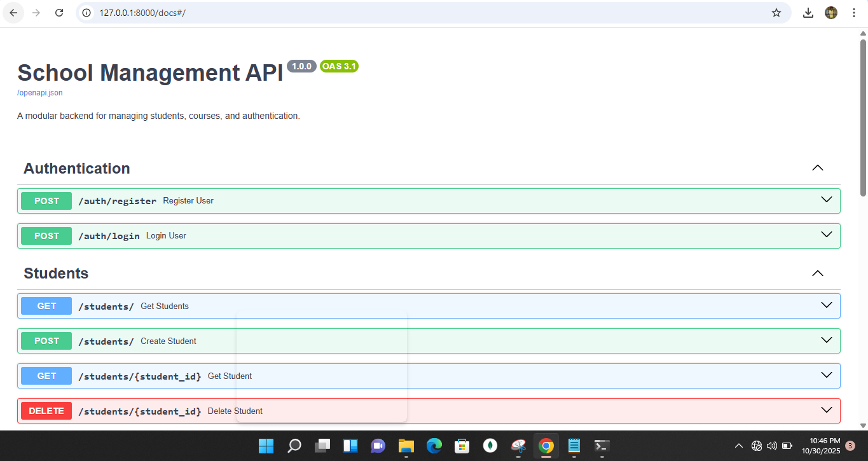868x461 pixels.
Task: Click the DELETE badge on Delete Student
Action: coord(46,410)
